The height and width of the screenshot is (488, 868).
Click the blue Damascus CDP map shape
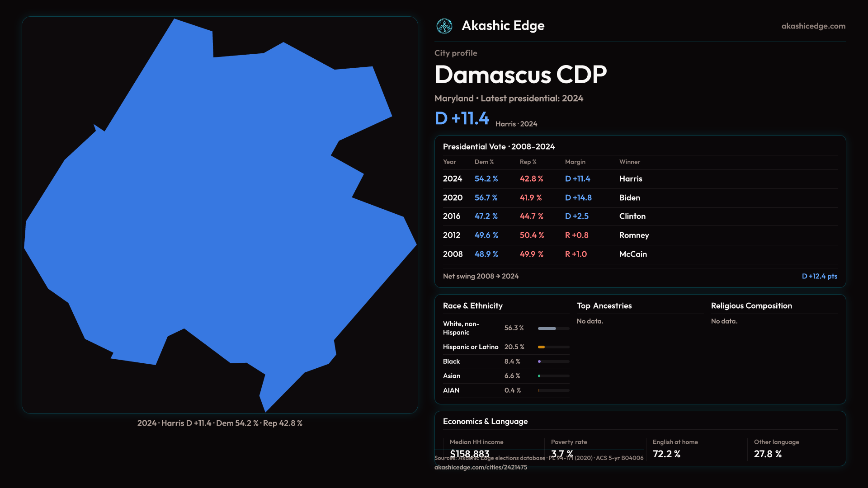pyautogui.click(x=217, y=226)
